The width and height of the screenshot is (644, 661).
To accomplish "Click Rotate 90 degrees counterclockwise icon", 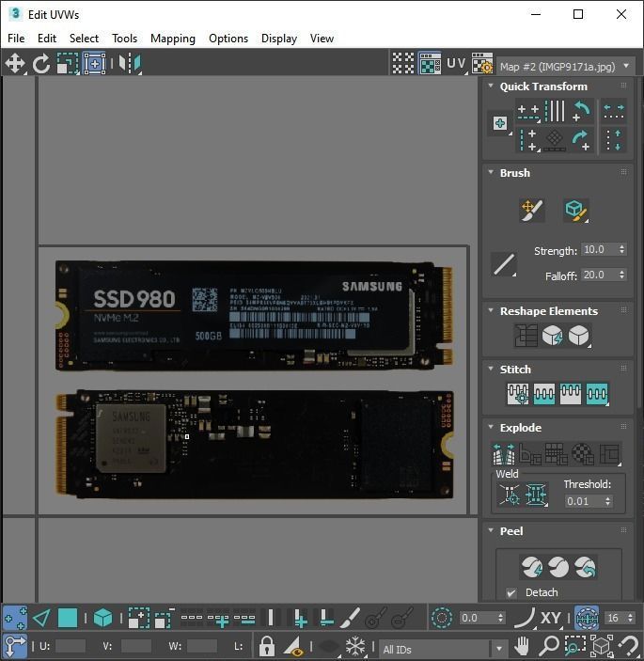I will [582, 111].
